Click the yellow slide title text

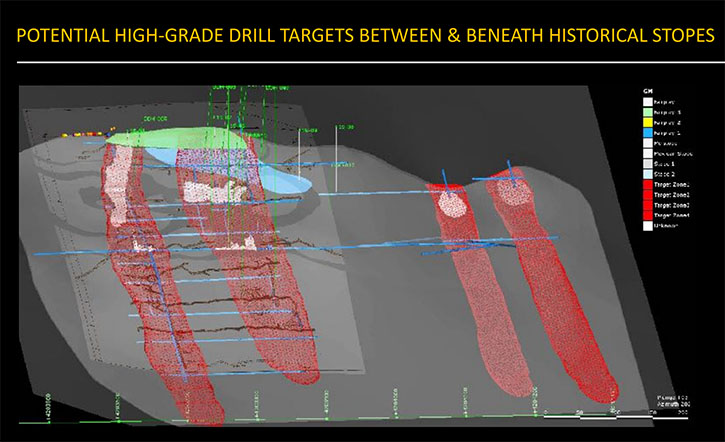click(x=365, y=36)
